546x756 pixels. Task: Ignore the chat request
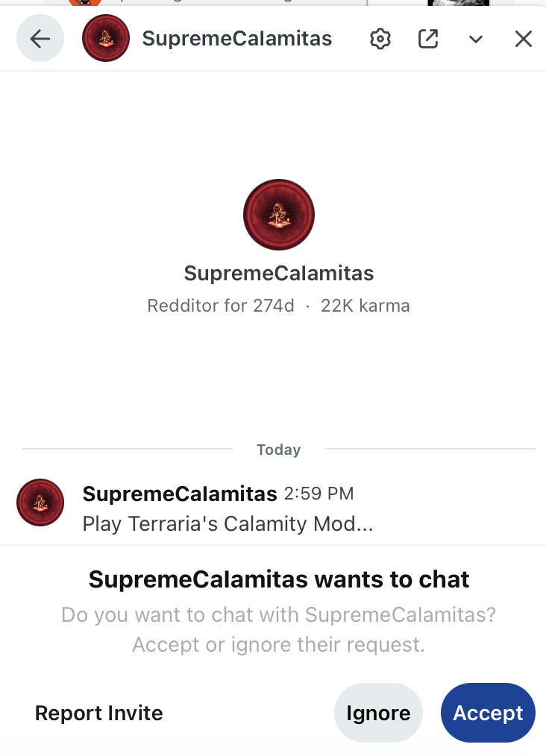(378, 714)
